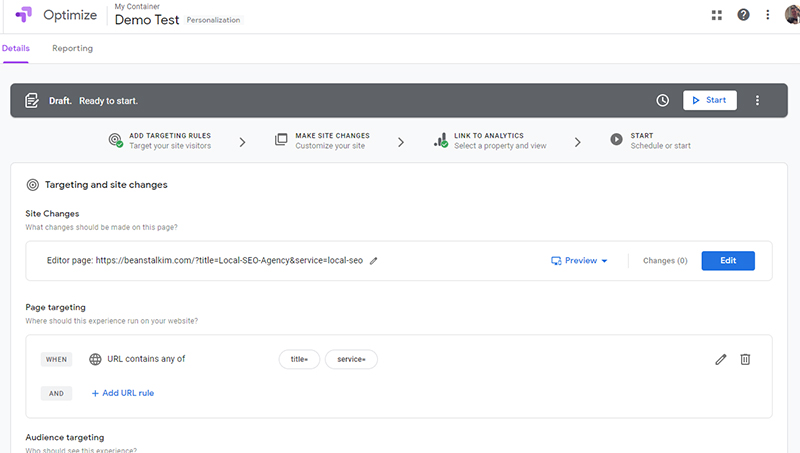The height and width of the screenshot is (453, 800).
Task: Edit the editor page URL pencil icon
Action: [373, 261]
